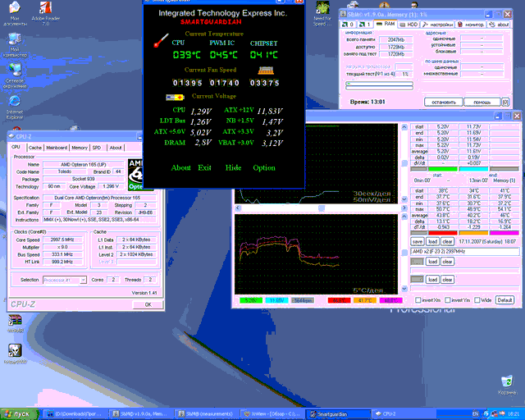Open the About tab in CPU-Z
Viewport: 525px width, 420px height.
[x=116, y=148]
